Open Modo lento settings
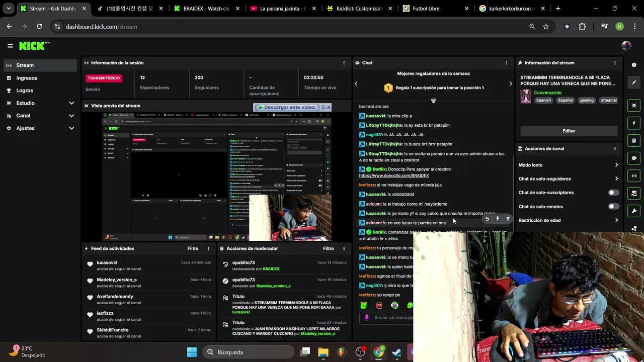Screen dimensions: 644x362 click(569, 165)
